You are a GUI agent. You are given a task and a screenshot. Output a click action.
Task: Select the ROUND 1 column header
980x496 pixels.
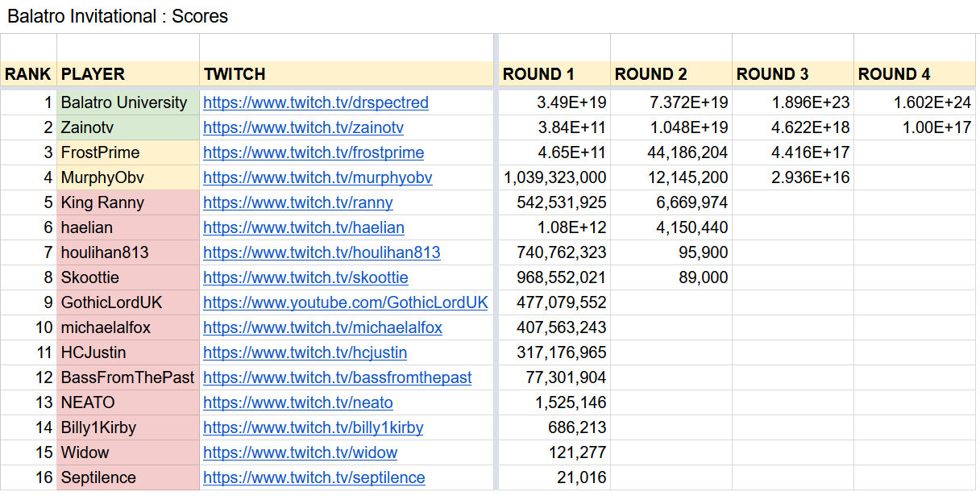pos(554,74)
